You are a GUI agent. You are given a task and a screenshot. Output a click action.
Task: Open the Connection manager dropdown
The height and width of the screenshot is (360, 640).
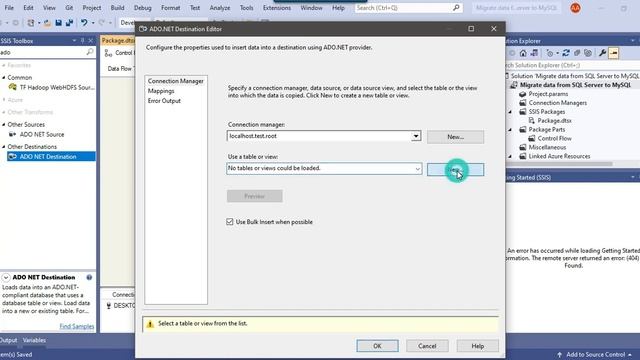coord(416,136)
